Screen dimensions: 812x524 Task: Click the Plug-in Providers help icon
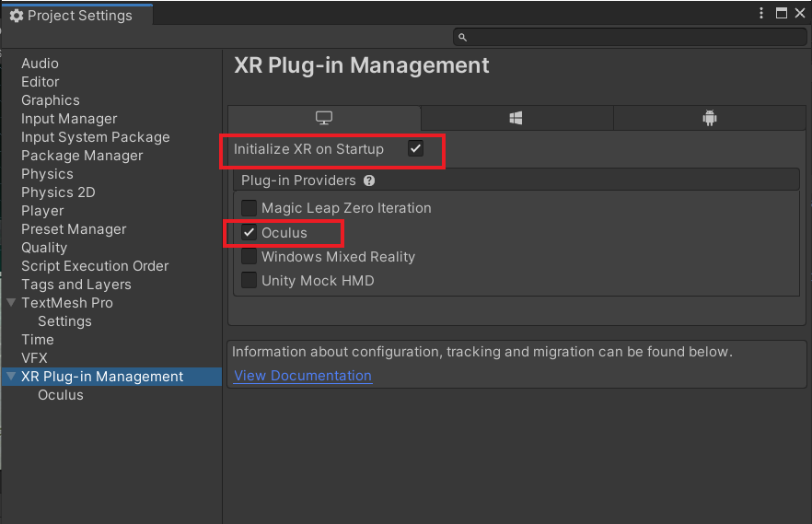(368, 180)
